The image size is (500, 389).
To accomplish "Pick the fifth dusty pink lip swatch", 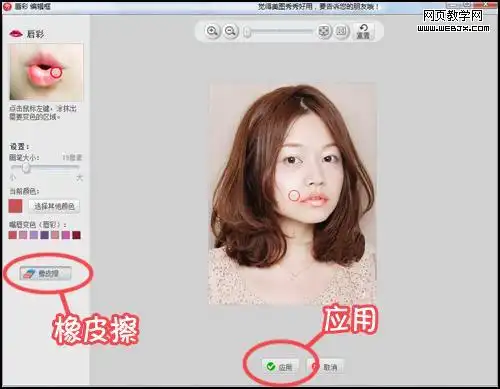I will coord(55,235).
